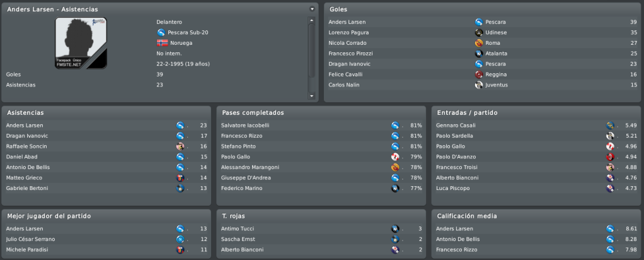Click the Juventus club badge icon
Viewport: 644px width, 260px height.
click(478, 85)
